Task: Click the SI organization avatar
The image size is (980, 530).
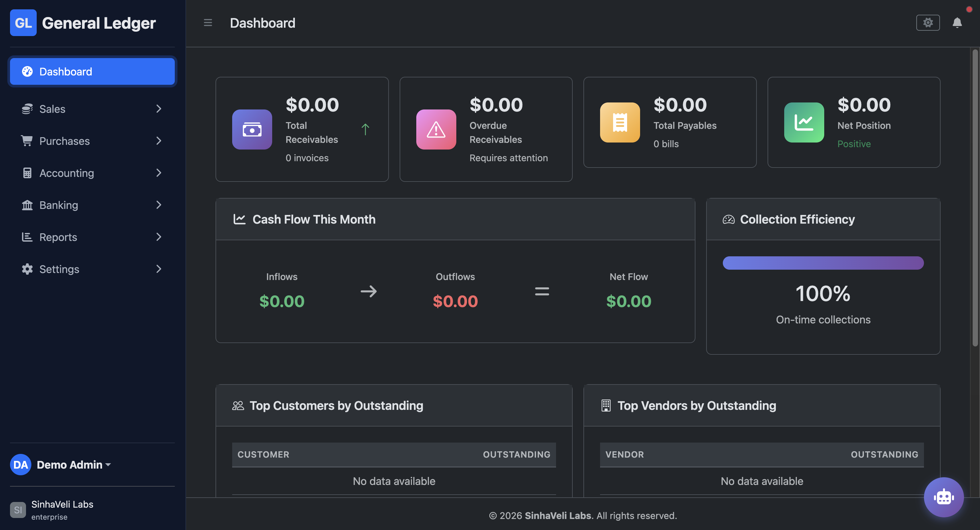Action: pos(18,510)
